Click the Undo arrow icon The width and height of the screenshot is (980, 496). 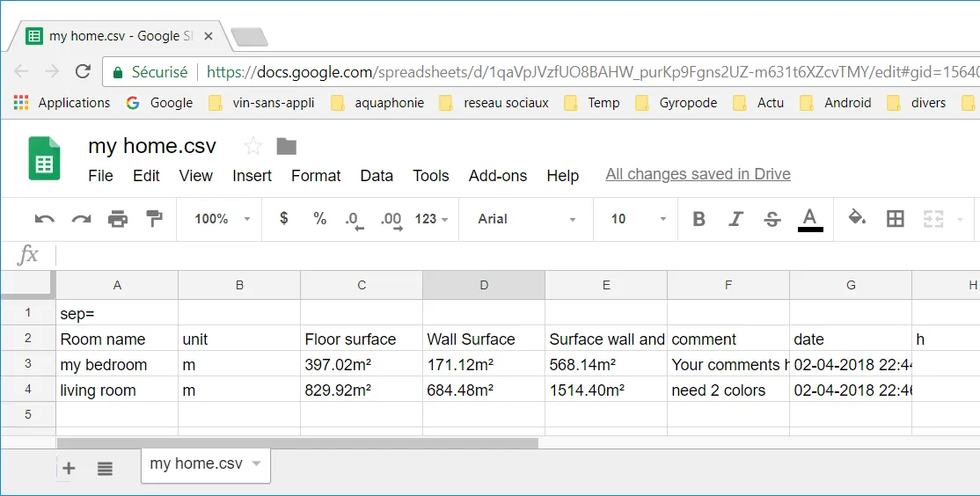pos(44,219)
